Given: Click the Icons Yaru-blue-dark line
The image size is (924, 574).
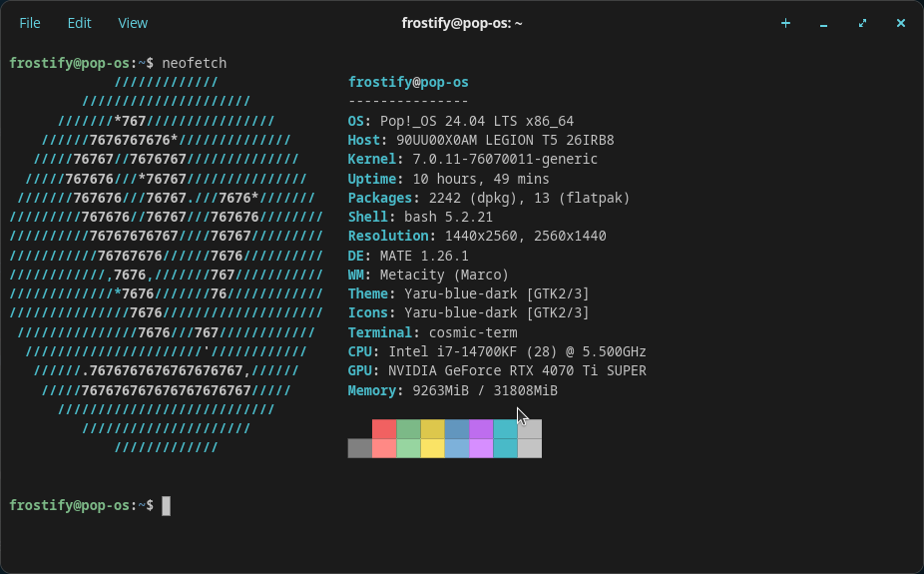Looking at the screenshot, I should pos(468,312).
